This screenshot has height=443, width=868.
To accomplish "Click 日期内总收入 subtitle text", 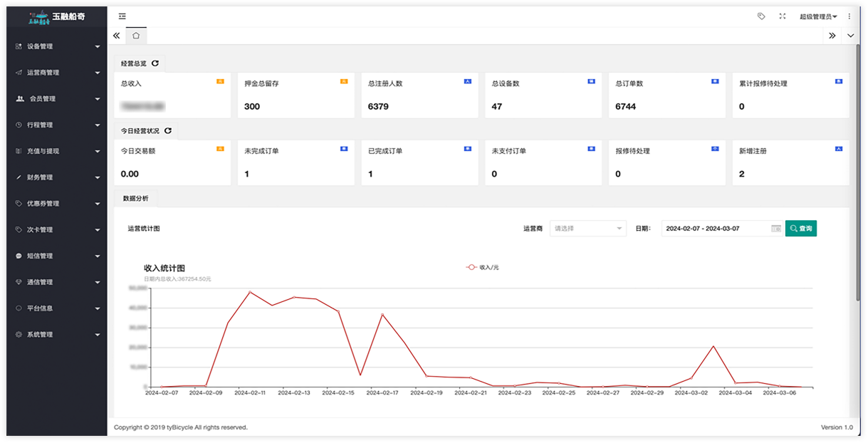I will (177, 278).
